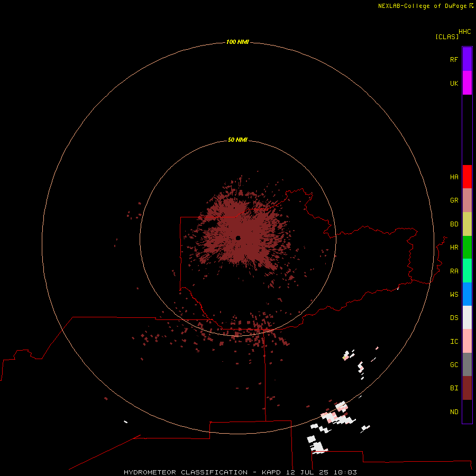
Task: Click the 50 NMI range ring label
Action: 237,140
